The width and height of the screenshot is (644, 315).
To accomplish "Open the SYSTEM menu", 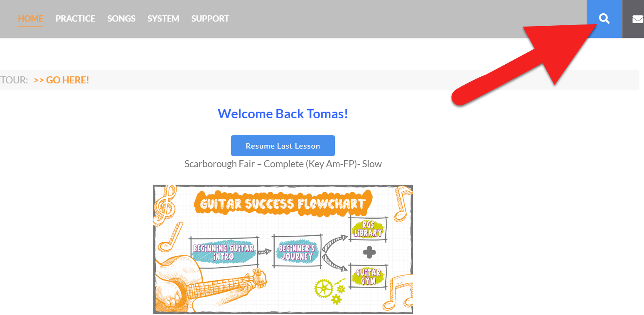I will [163, 19].
